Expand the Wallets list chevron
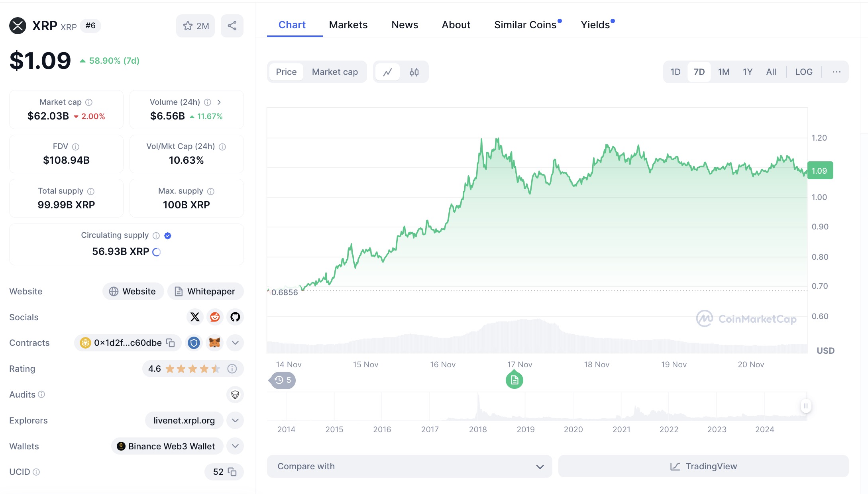 tap(235, 446)
